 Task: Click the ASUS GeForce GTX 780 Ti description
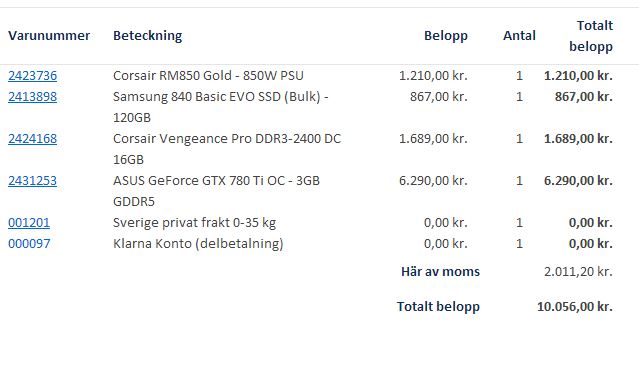click(216, 191)
